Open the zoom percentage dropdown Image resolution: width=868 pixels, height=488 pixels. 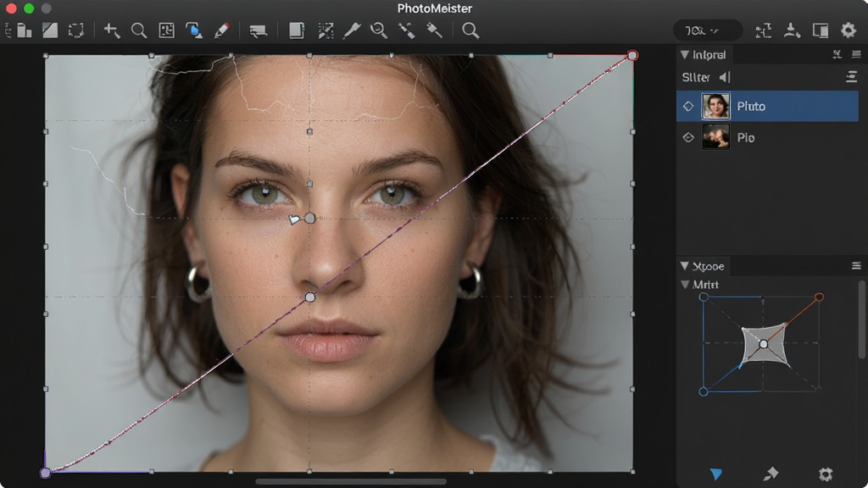pos(708,30)
